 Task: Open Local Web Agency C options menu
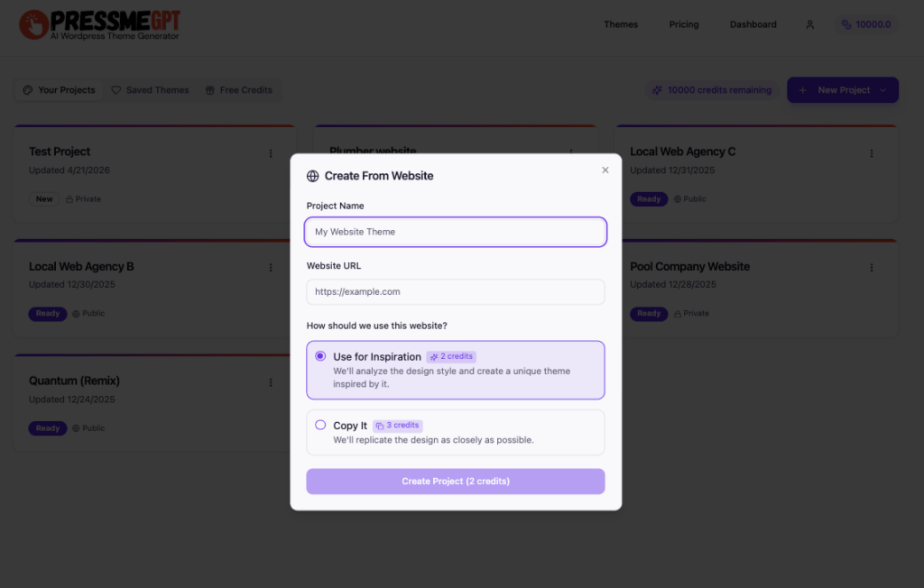pos(872,153)
